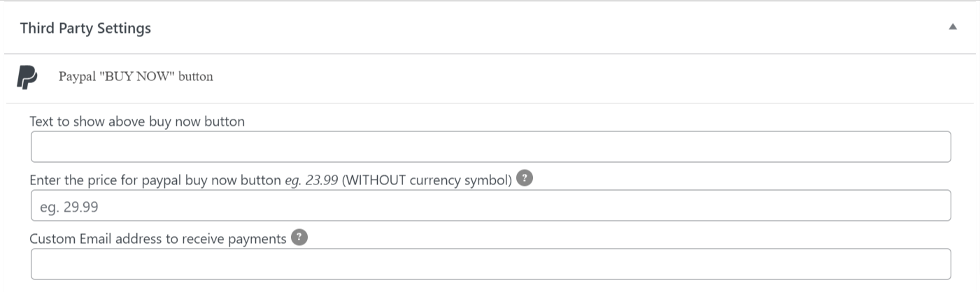The width and height of the screenshot is (980, 292).
Task: Click the "Text to show above buy now button" label
Action: click(x=137, y=122)
